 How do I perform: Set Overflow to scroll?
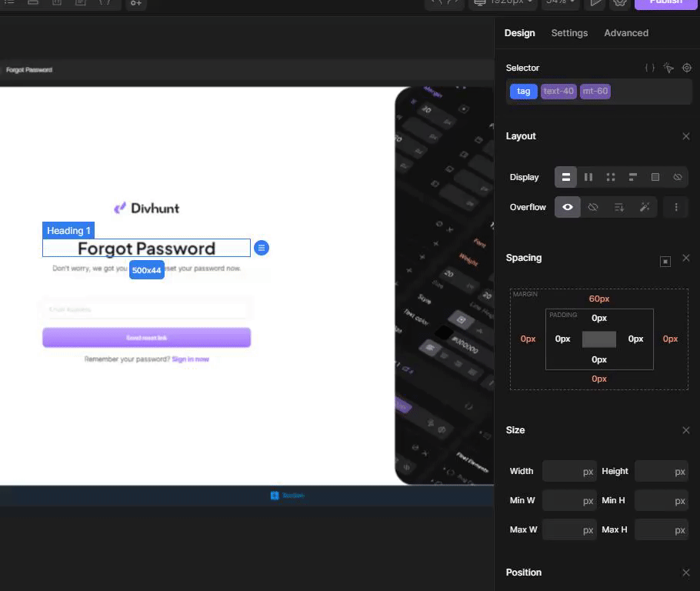click(x=618, y=207)
